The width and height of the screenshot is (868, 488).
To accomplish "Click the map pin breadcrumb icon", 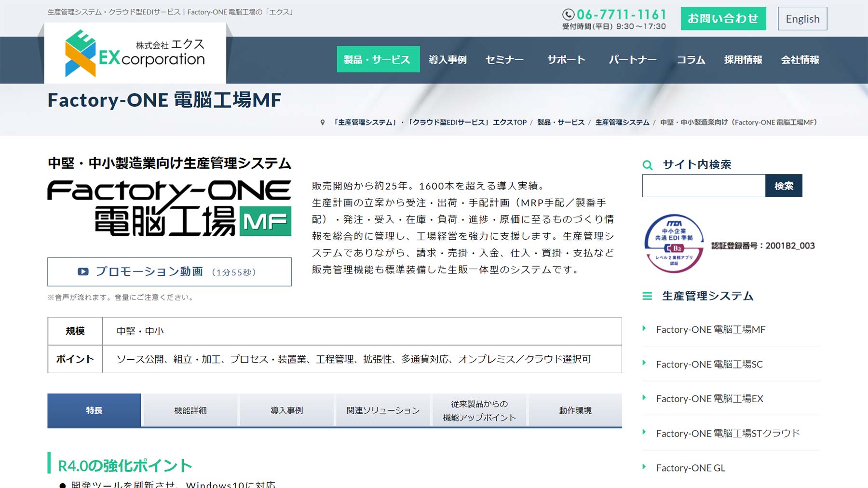I will (x=323, y=122).
